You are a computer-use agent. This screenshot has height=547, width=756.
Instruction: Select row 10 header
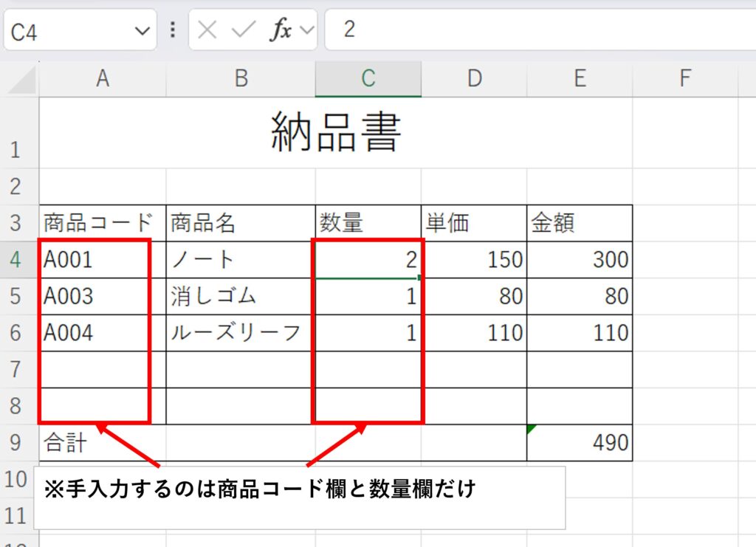tap(16, 480)
